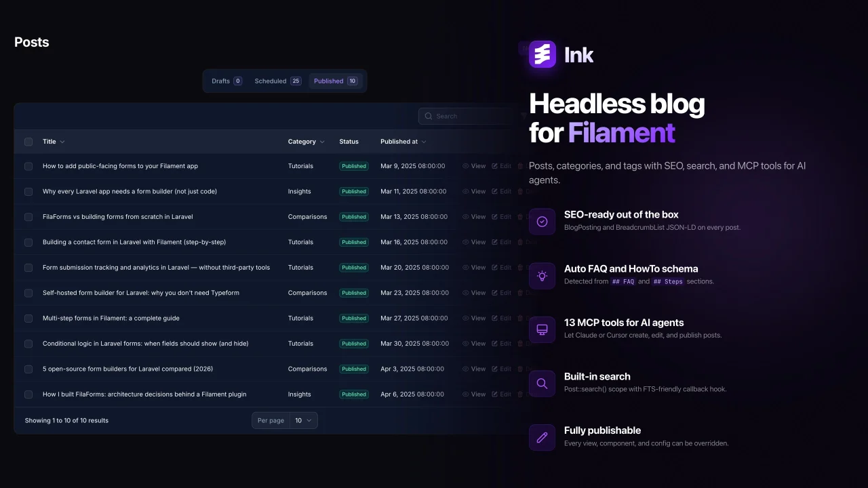
Task: Select checkbox for 'How I built FilaForms'
Action: [x=28, y=394]
